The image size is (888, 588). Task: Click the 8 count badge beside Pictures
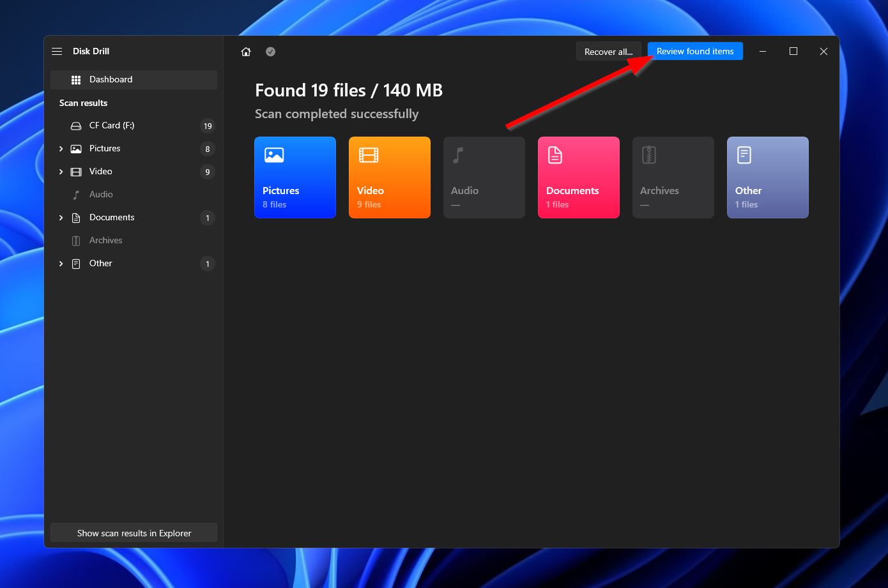[208, 149]
